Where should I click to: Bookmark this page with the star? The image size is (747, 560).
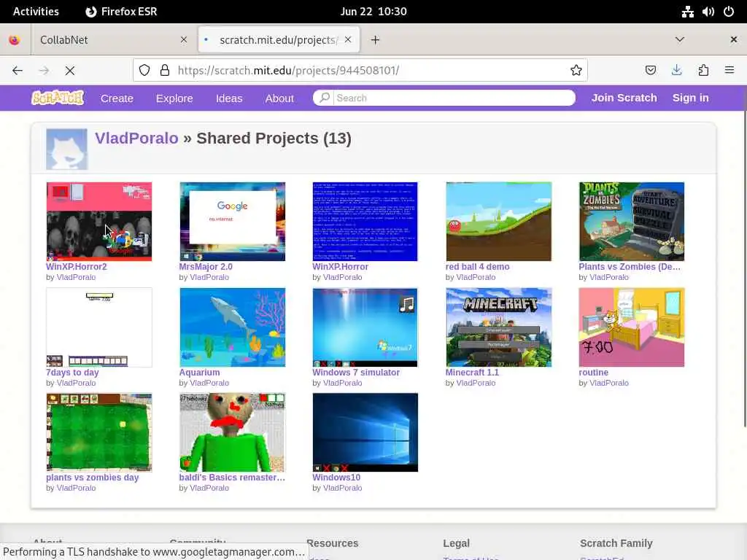point(576,71)
